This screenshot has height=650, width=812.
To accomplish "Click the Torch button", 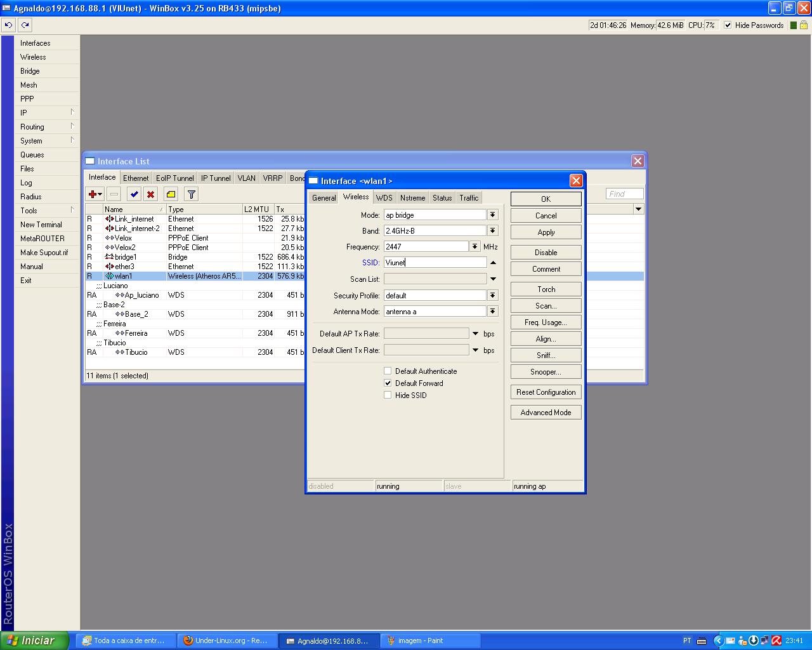I will point(546,289).
